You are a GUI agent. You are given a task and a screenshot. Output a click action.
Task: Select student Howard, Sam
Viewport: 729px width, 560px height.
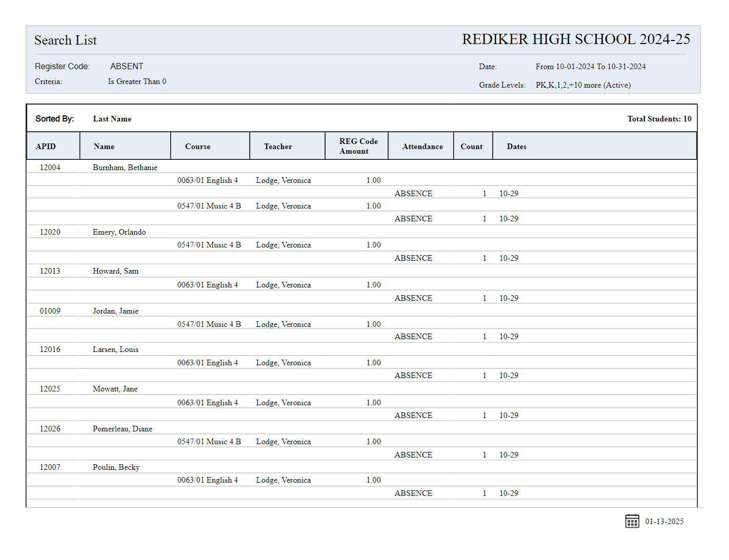click(116, 271)
